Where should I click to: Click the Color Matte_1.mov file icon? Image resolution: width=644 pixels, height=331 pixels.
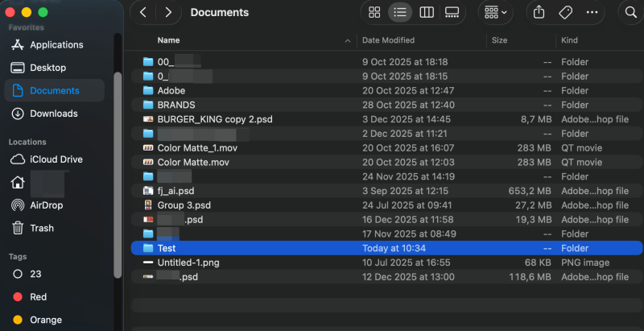(x=148, y=148)
